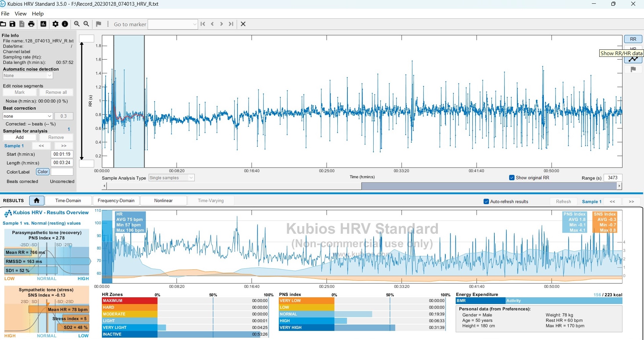The image size is (644, 340).
Task: Click the Mark noise segment button
Action: 20,92
